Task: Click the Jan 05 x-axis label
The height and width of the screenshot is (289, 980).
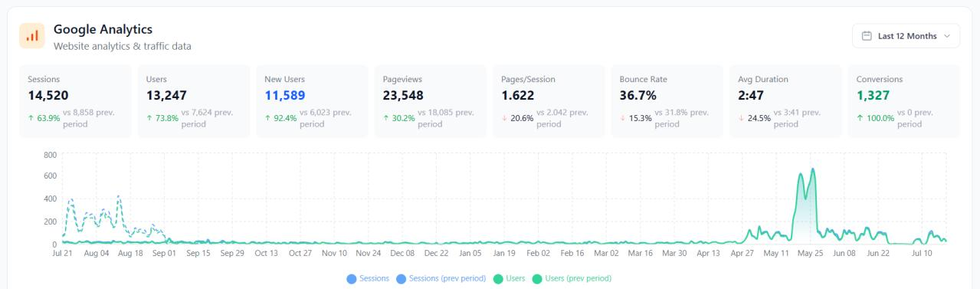Action: [470, 253]
